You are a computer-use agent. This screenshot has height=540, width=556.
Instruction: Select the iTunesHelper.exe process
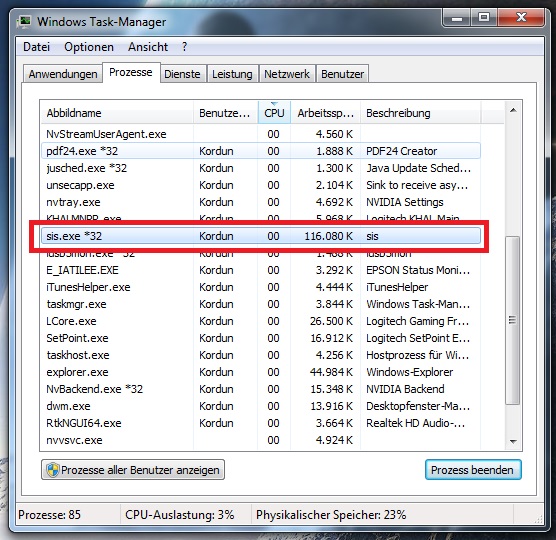(261, 287)
